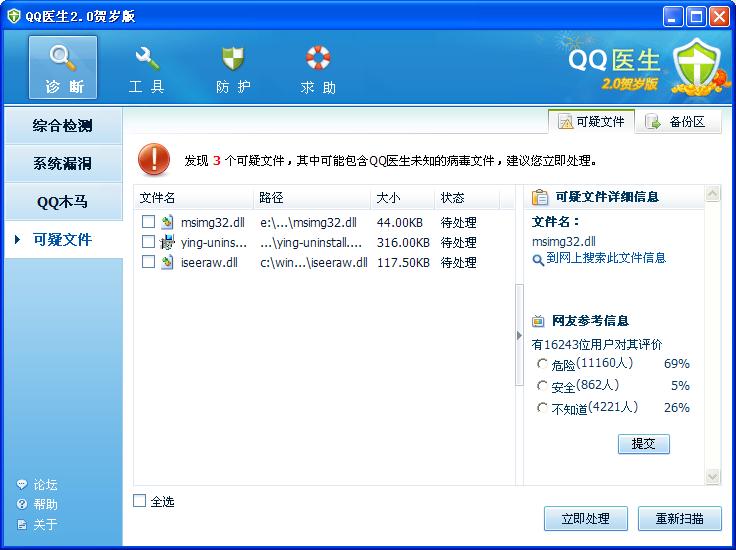736x550 pixels.
Task: Click the 帮助 help question icon
Action: [22, 504]
